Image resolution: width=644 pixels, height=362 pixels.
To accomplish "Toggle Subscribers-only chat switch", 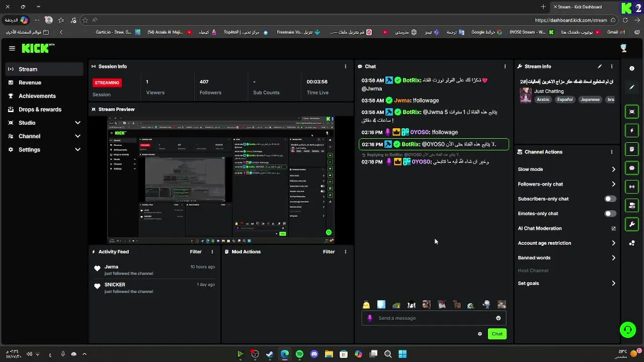I will pos(610,199).
